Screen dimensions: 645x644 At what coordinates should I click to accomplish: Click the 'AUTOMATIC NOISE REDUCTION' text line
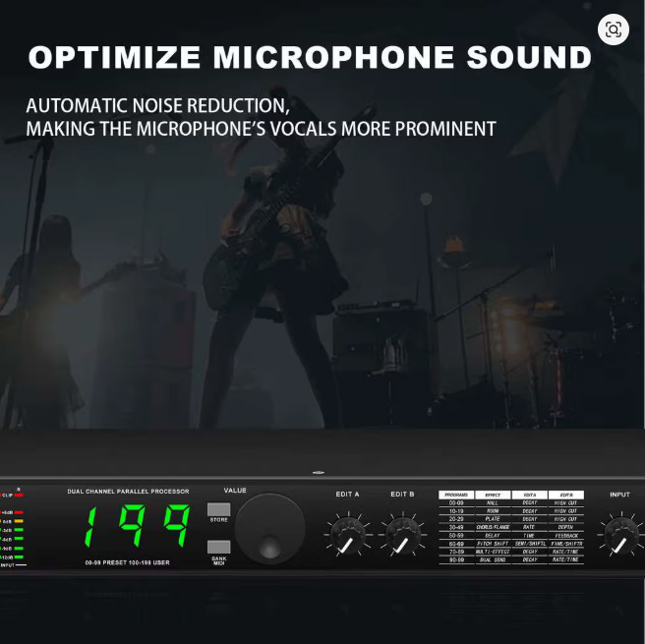pyautogui.click(x=157, y=105)
